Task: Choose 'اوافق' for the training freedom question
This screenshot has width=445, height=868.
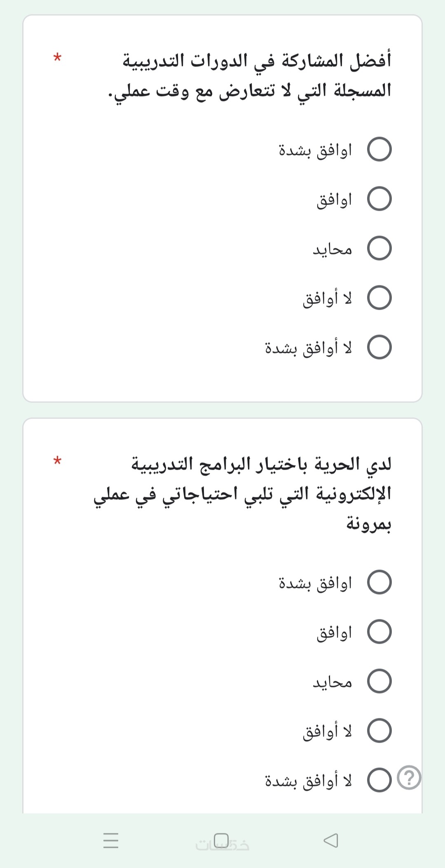Action: [379, 632]
